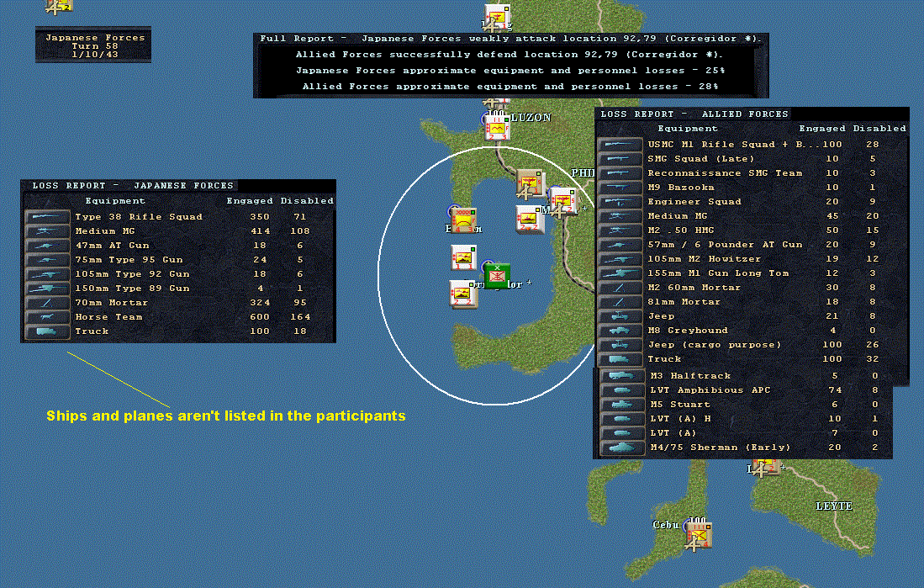Click the Type 38 Rifle Squad equipment icon
This screenshot has width=924, height=588.
pos(48,217)
